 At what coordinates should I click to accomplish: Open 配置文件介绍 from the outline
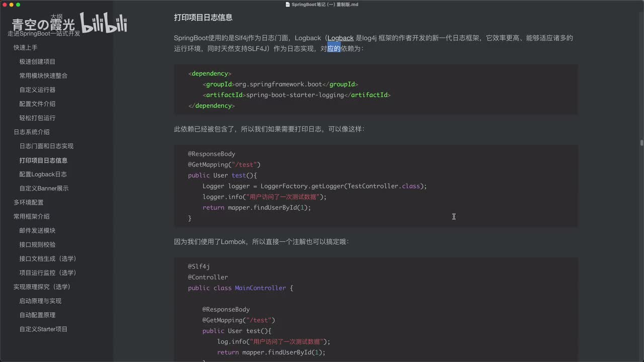[x=37, y=104]
